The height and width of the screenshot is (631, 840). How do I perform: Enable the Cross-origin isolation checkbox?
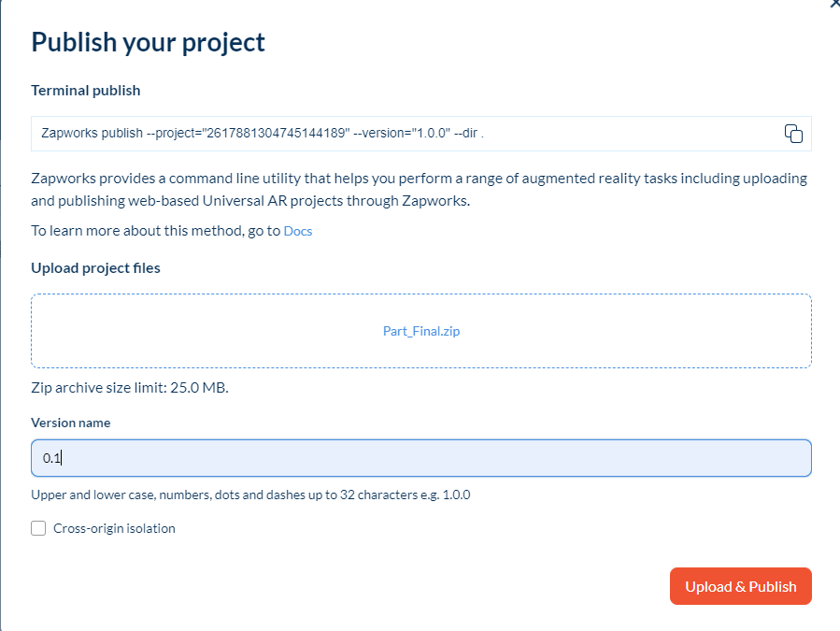tap(38, 528)
